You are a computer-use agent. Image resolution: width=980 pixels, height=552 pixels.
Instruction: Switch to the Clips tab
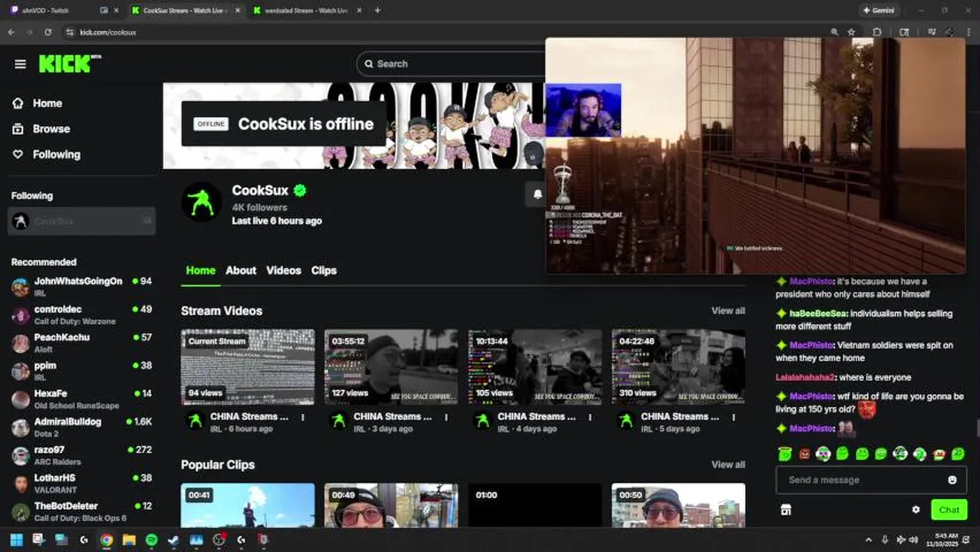click(x=324, y=271)
